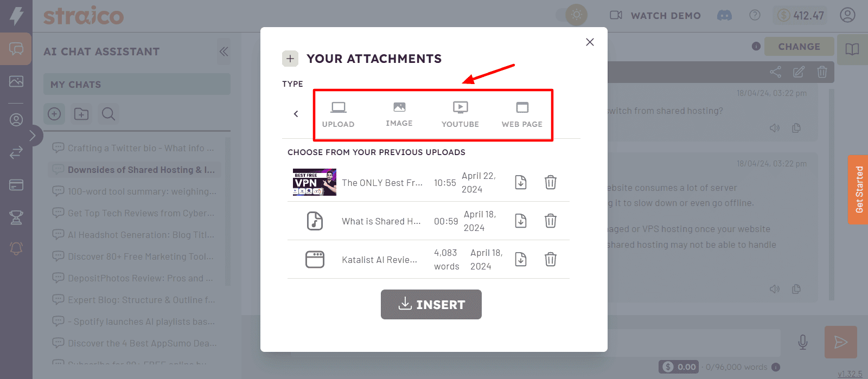
Task: Click the Watch Demo link
Action: tap(655, 16)
